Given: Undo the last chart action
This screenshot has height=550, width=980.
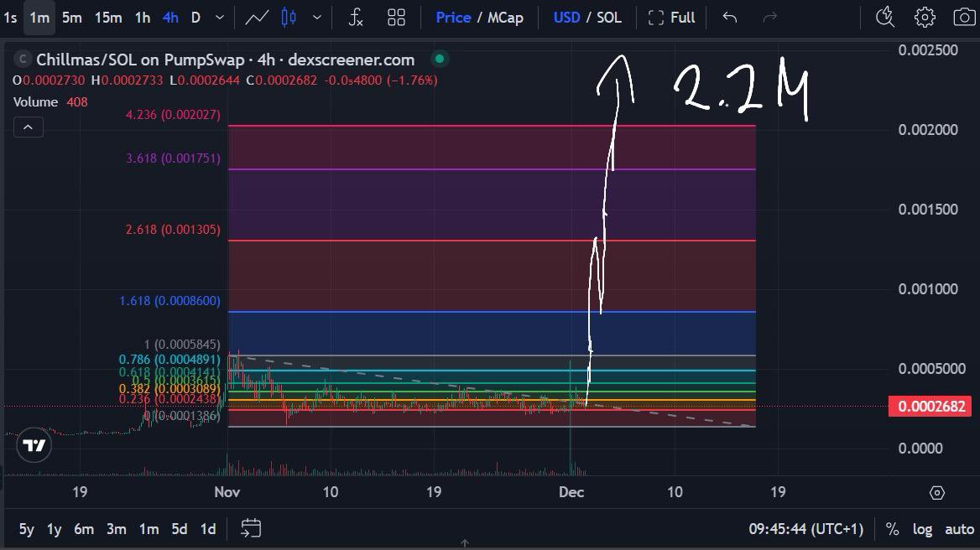Looking at the screenshot, I should click(x=729, y=18).
